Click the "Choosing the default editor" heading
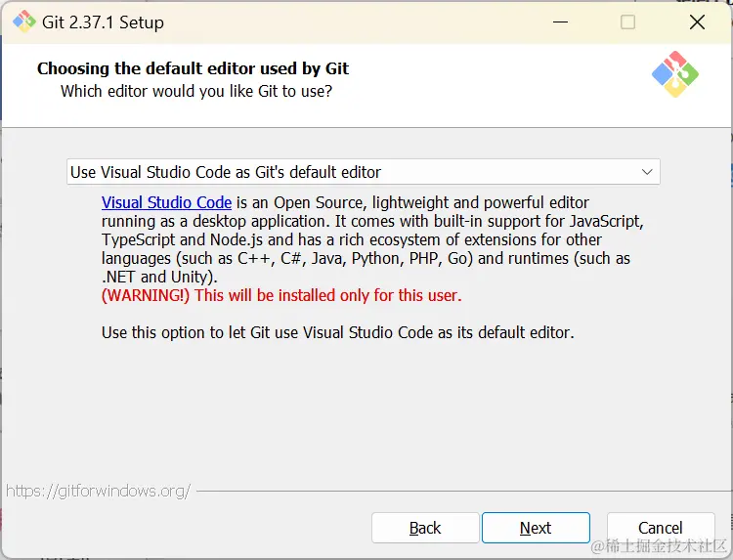This screenshot has width=733, height=560. 193,68
